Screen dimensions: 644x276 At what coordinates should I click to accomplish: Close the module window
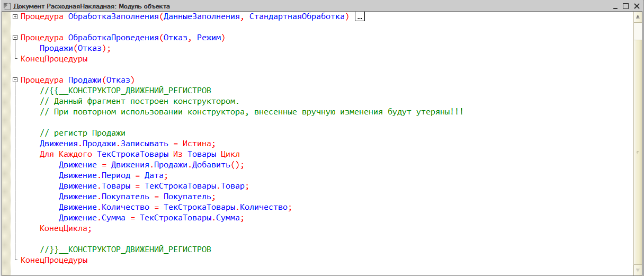point(637,6)
